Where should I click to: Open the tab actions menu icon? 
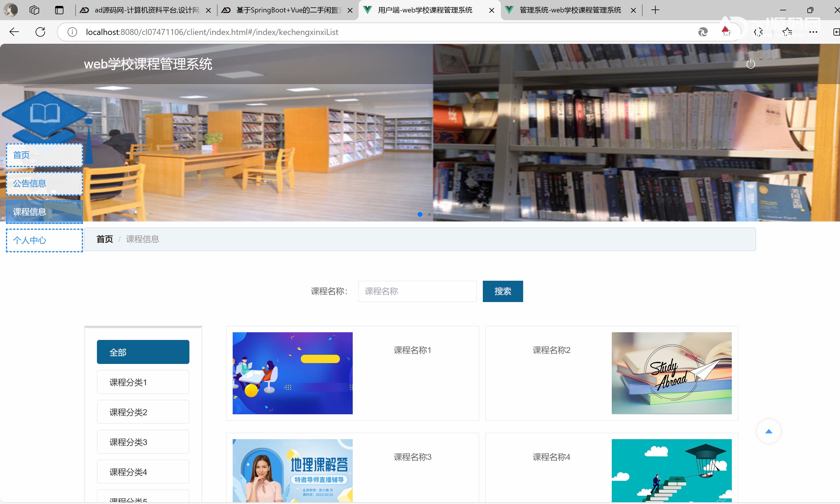pyautogui.click(x=59, y=10)
